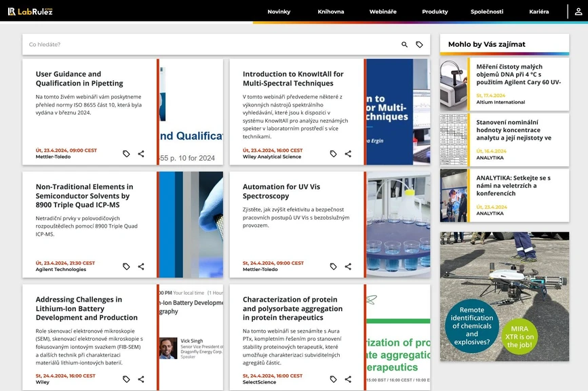Tag the protein and polysorbate aggregation webinar
588x391 pixels.
334,379
